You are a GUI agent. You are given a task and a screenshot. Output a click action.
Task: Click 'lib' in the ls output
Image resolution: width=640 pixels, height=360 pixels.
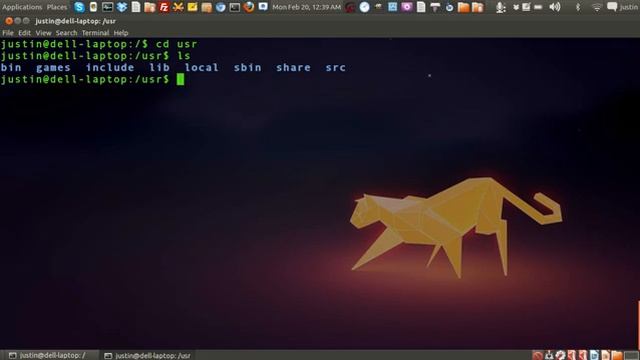coord(159,67)
